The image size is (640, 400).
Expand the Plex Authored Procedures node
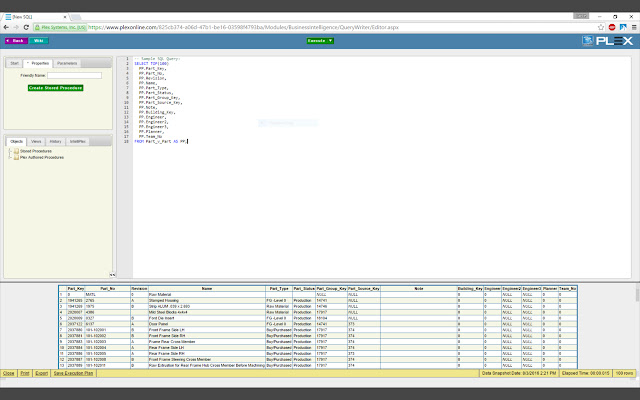[x=10, y=157]
